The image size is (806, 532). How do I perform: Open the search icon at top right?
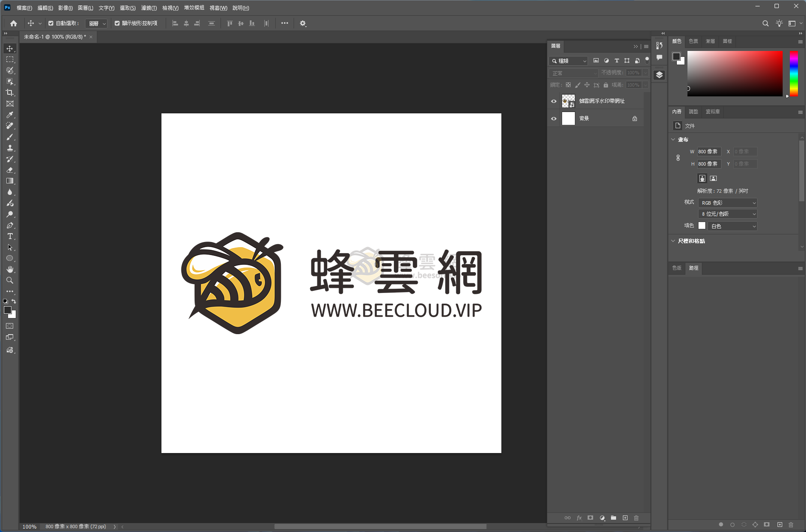click(x=765, y=23)
